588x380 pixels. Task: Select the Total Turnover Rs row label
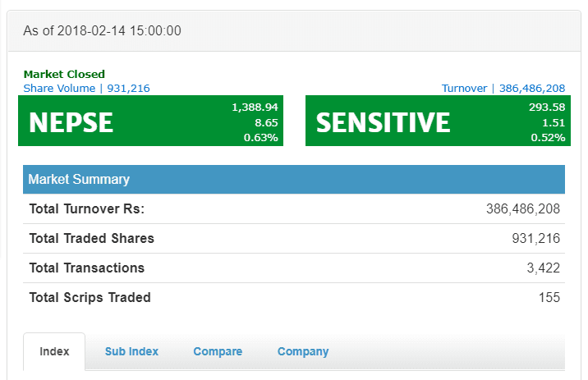(x=87, y=209)
